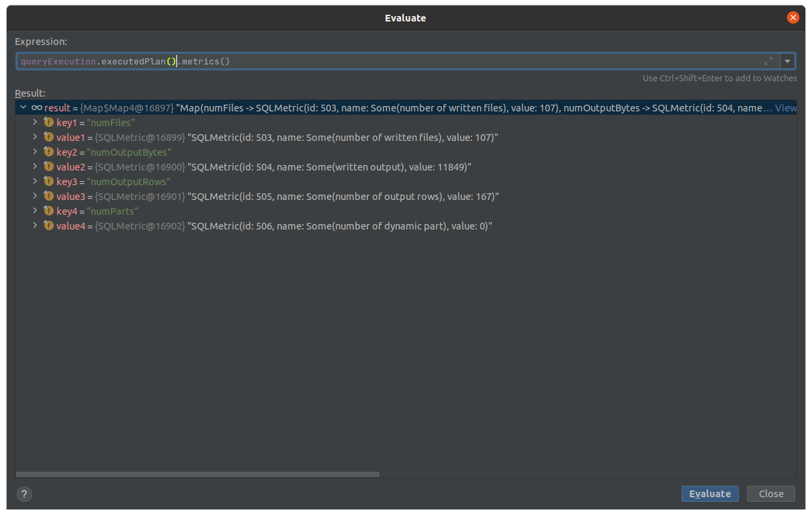Click the field icon next to value3

tap(48, 196)
